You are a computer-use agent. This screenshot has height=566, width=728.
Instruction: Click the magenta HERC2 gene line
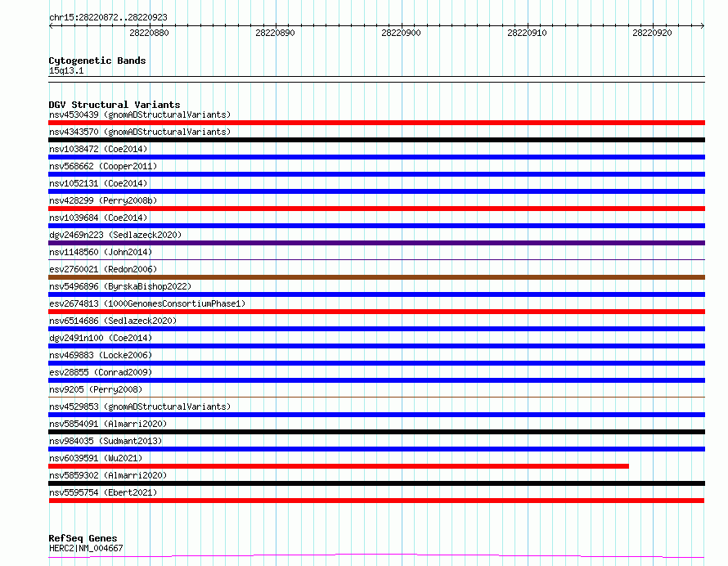point(376,556)
